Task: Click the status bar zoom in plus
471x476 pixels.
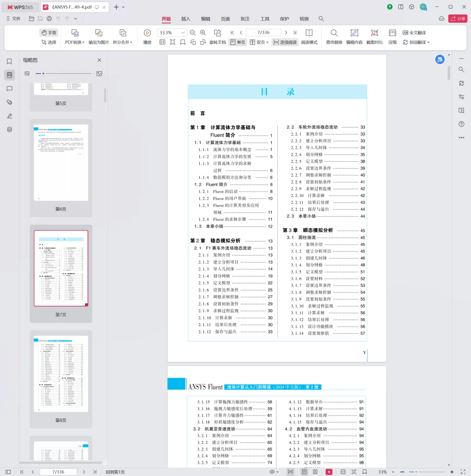Action: click(452, 472)
